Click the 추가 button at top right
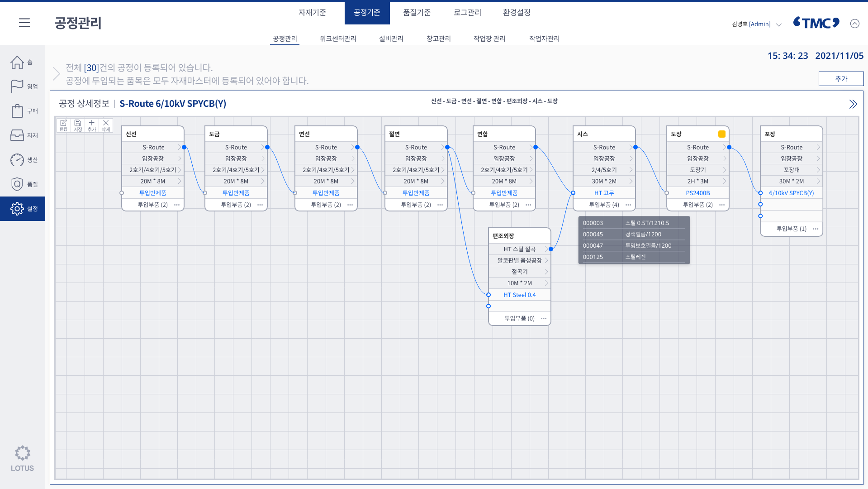The width and height of the screenshot is (868, 489). [x=841, y=79]
